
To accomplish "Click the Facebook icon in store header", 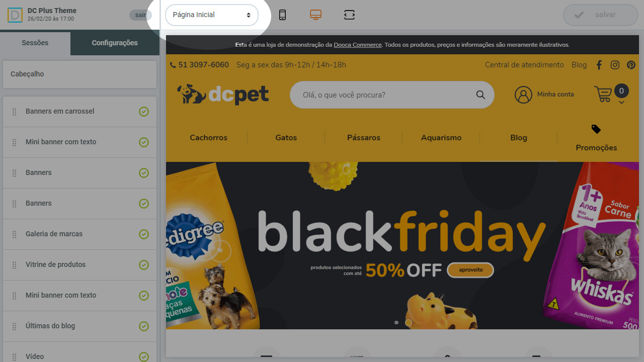I will pos(599,65).
